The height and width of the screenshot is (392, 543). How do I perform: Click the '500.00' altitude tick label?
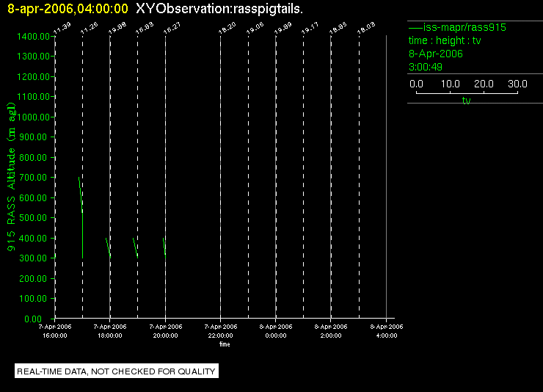[x=33, y=218]
